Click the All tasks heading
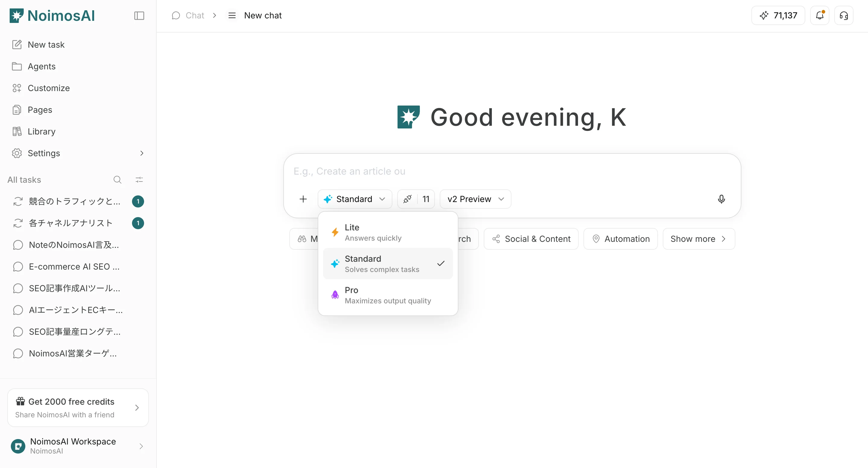The height and width of the screenshot is (468, 868). tap(24, 180)
